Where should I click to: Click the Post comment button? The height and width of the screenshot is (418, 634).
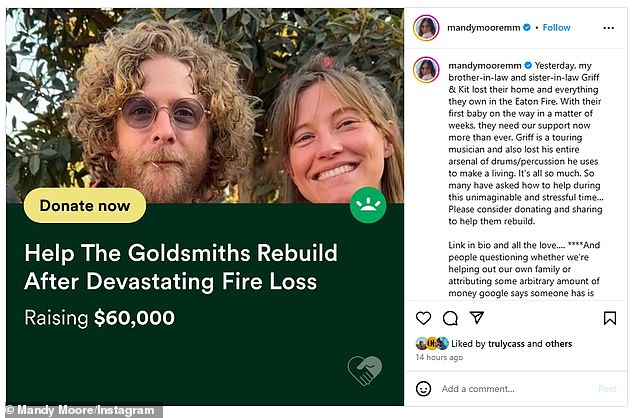coord(607,389)
